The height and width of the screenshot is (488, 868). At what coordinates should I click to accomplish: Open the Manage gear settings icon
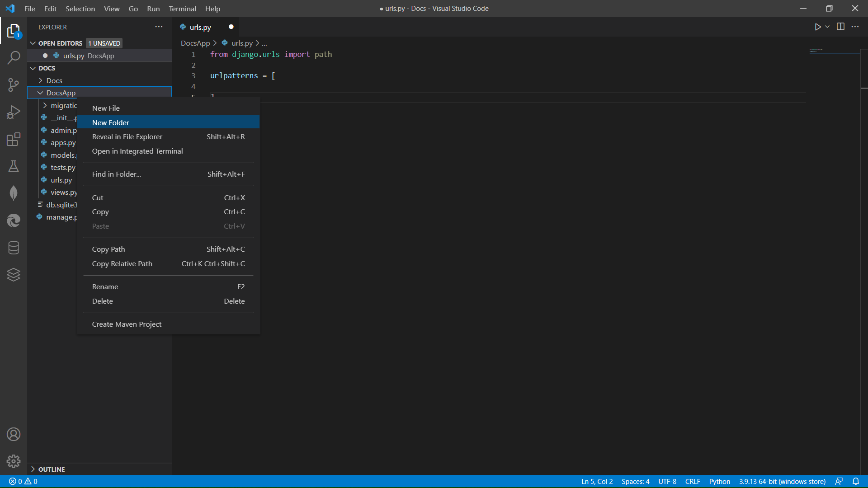tap(14, 461)
